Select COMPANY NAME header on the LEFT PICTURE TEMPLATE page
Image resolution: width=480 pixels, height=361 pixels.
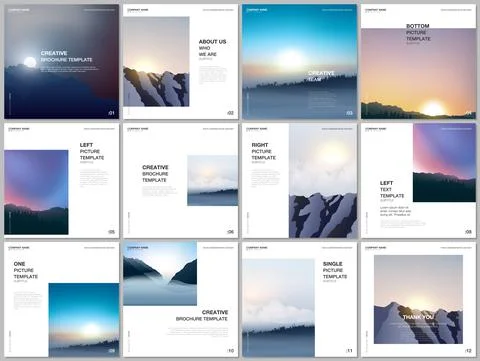(x=19, y=129)
